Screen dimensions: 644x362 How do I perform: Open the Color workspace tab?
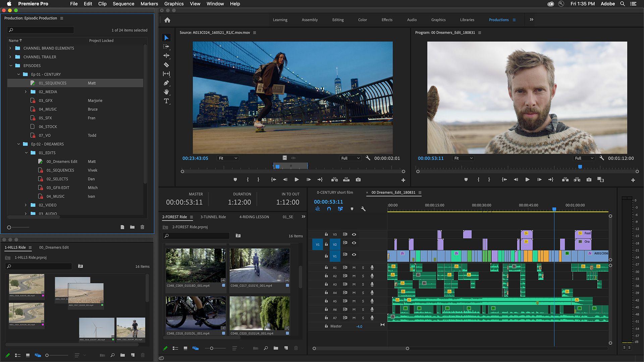(363, 20)
